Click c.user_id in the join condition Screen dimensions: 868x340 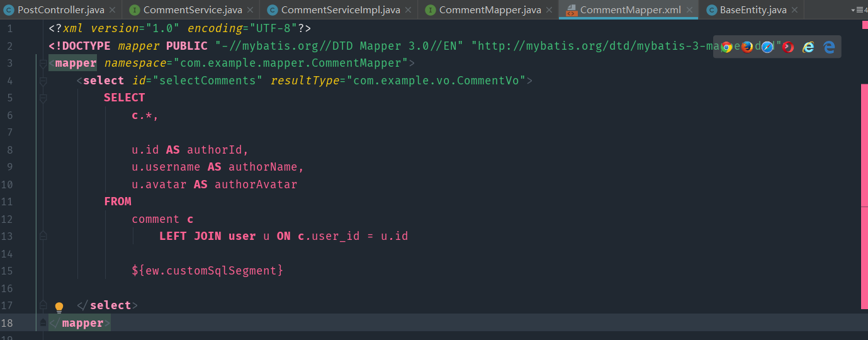329,236
